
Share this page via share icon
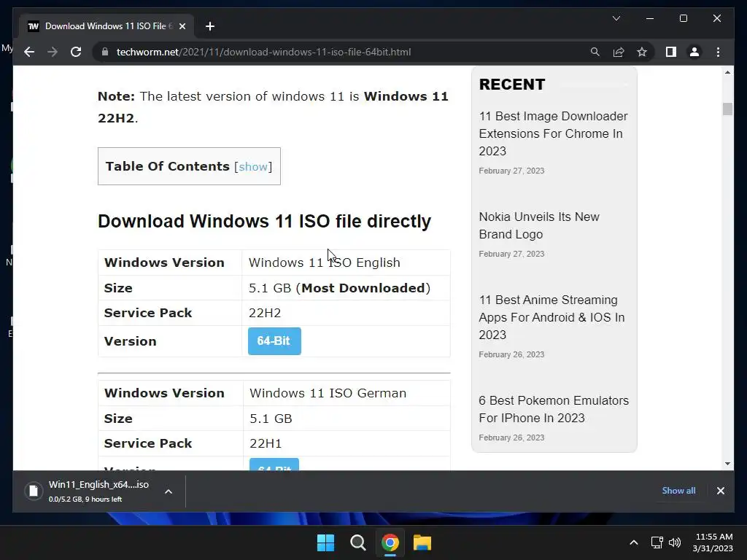619,52
